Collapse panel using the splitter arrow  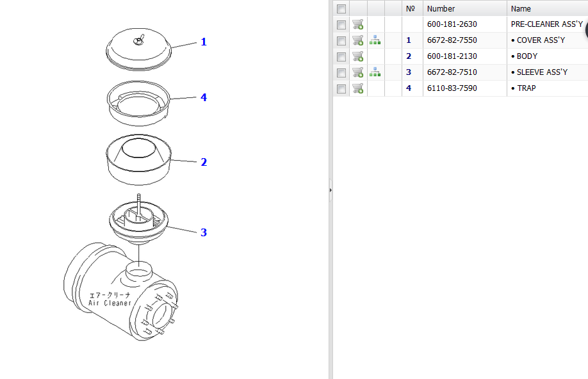click(331, 189)
